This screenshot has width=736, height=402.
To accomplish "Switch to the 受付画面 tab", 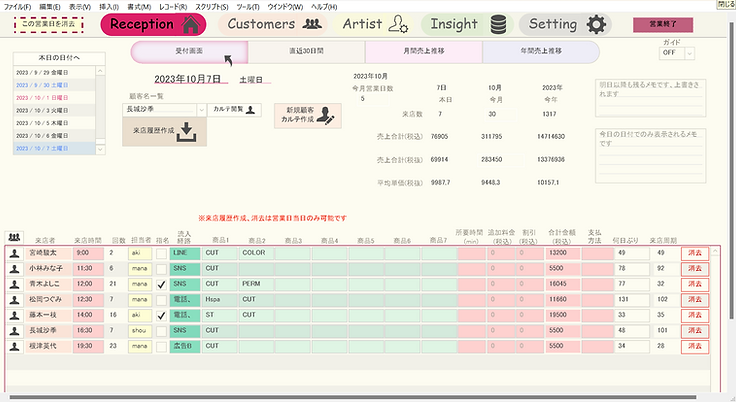I will pyautogui.click(x=189, y=52).
